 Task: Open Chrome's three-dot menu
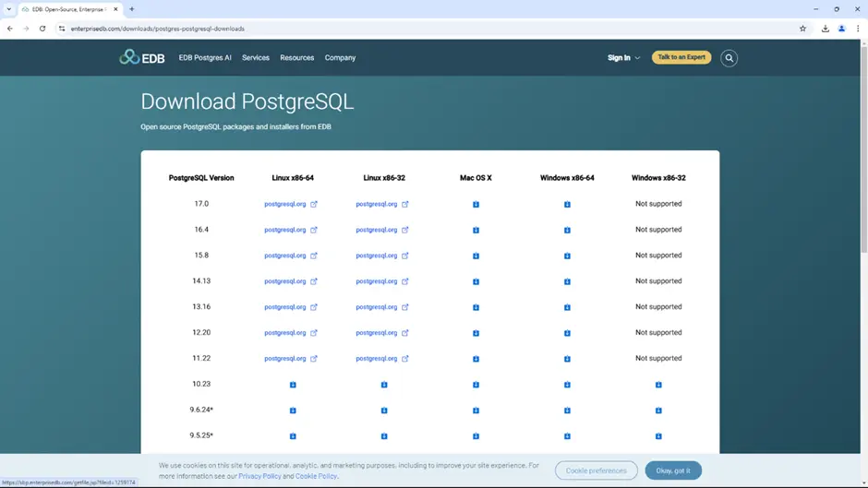click(x=858, y=29)
